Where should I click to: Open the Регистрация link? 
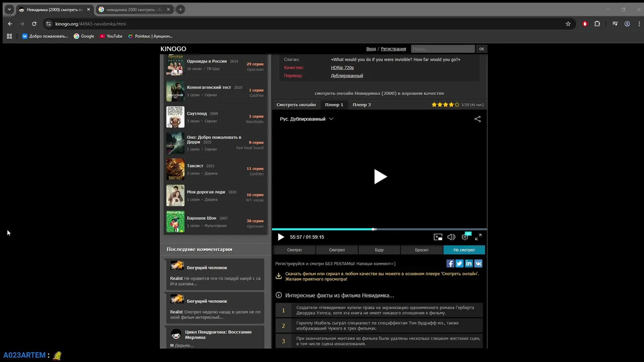pos(393,49)
